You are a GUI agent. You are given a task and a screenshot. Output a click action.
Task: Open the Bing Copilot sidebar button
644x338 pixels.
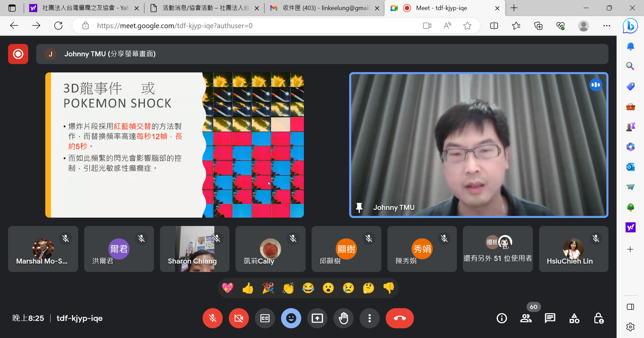coord(630,26)
